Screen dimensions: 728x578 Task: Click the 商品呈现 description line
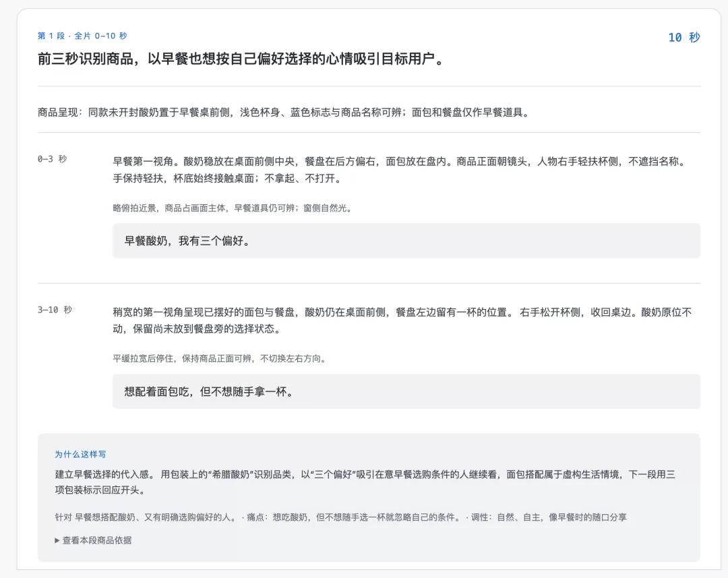[284, 113]
